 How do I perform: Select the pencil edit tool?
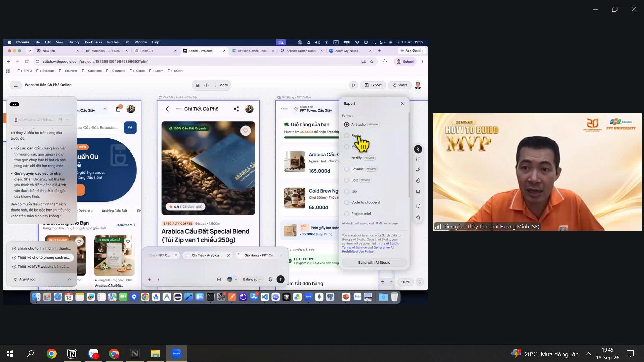pos(418,170)
